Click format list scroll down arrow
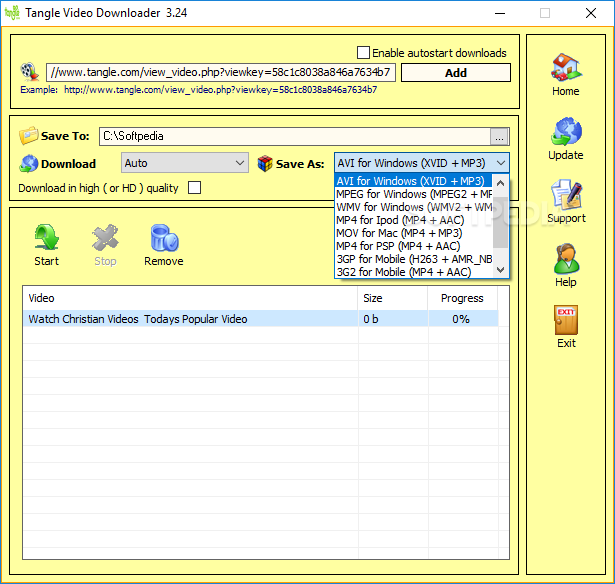The width and height of the screenshot is (615, 584). point(500,270)
